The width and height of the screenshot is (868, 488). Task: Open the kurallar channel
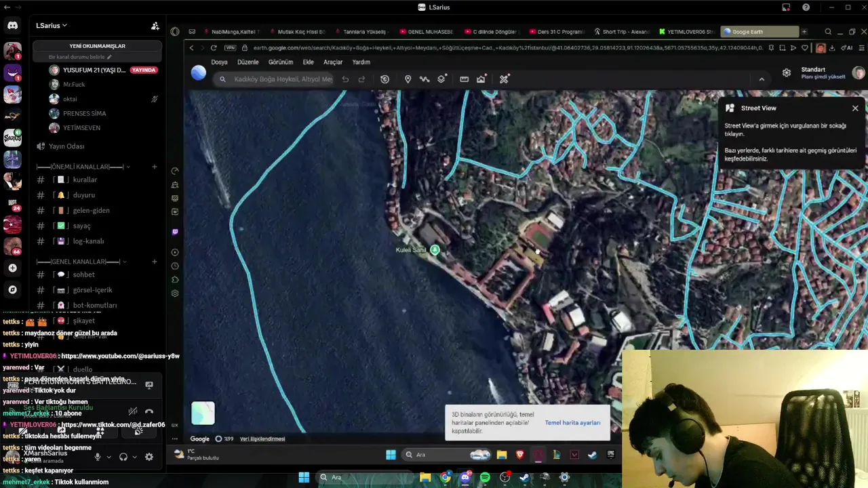85,180
